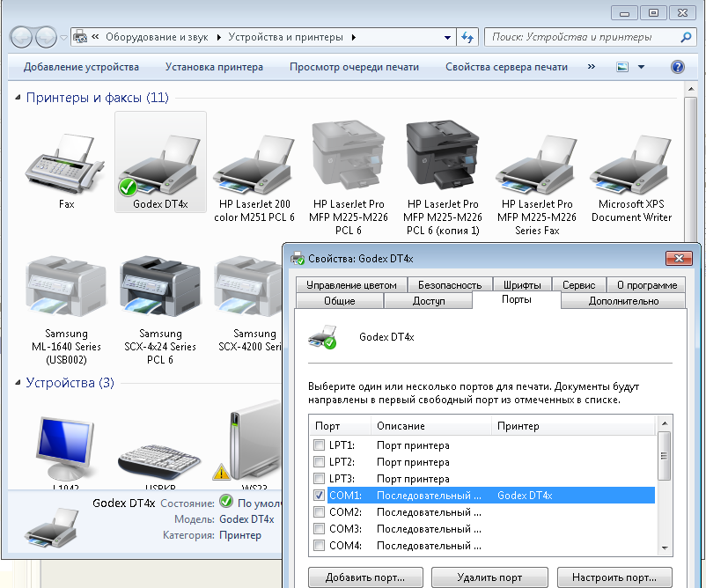Switch to Сервис tab
Viewport: 706px width, 588px height.
(578, 285)
